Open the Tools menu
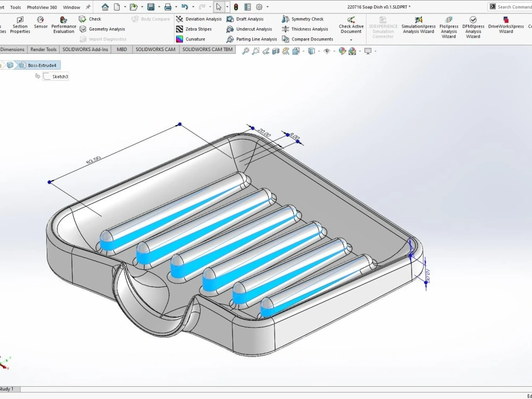532x399 pixels. tap(15, 7)
